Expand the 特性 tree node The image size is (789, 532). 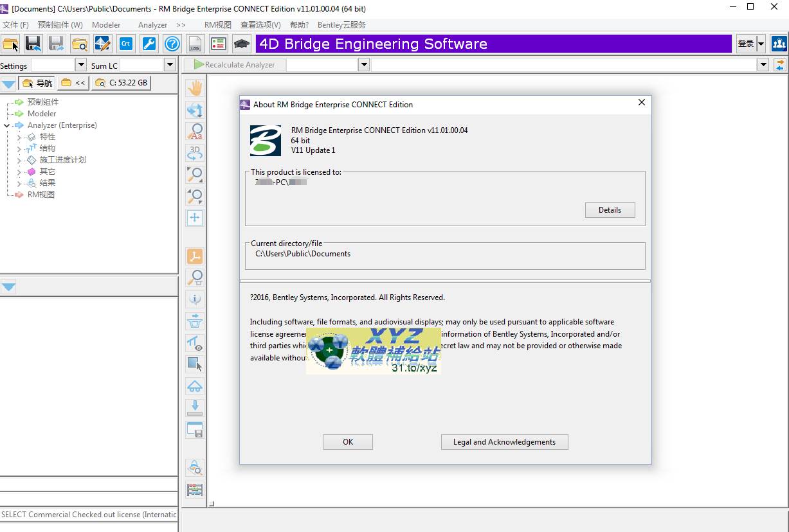click(x=19, y=137)
